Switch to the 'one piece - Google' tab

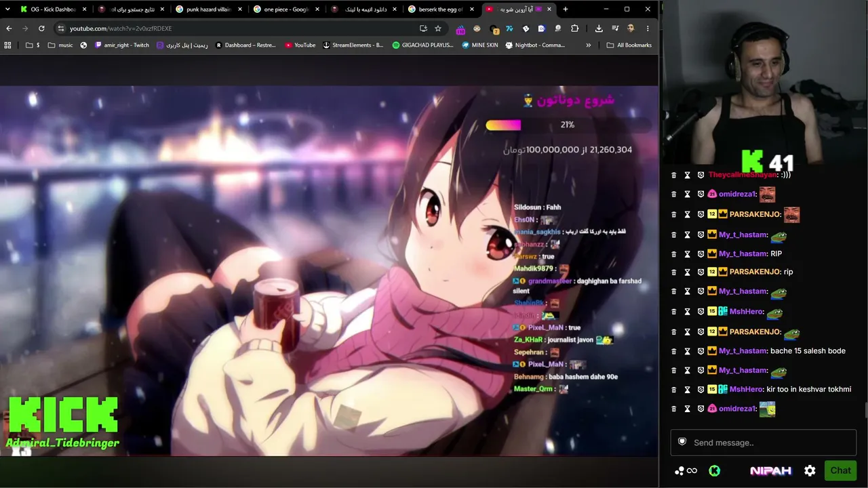287,9
